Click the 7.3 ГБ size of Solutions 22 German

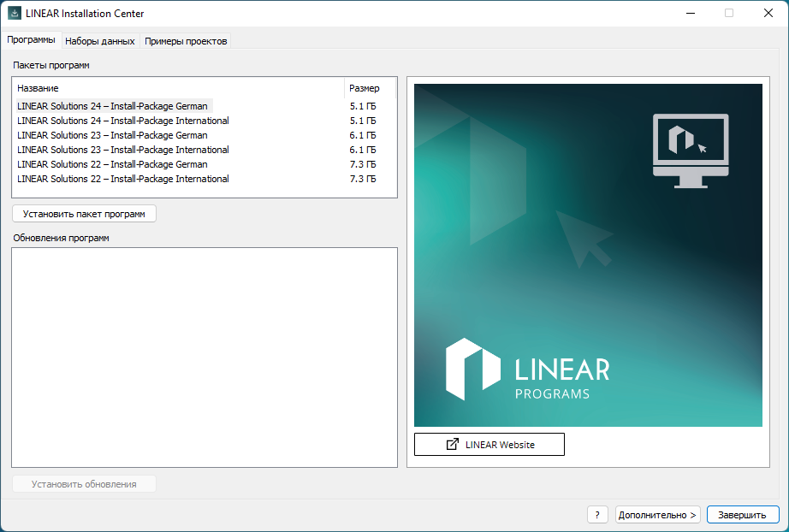(363, 164)
